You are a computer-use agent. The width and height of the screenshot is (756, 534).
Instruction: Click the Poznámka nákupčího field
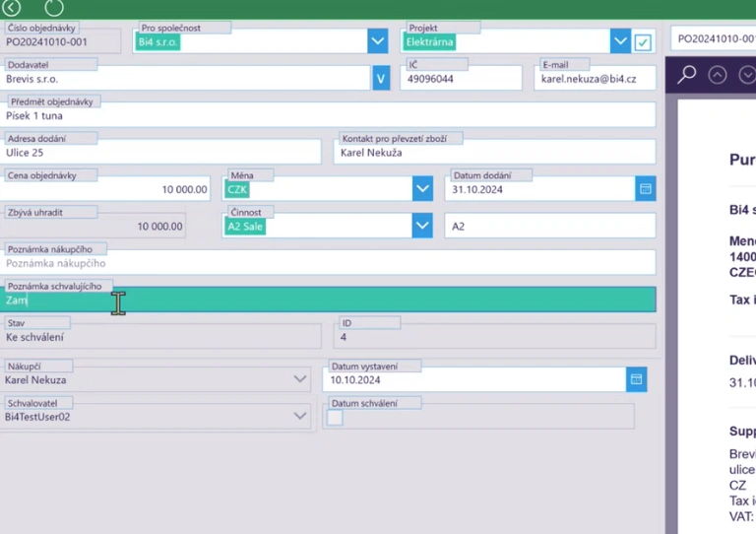tap(330, 263)
